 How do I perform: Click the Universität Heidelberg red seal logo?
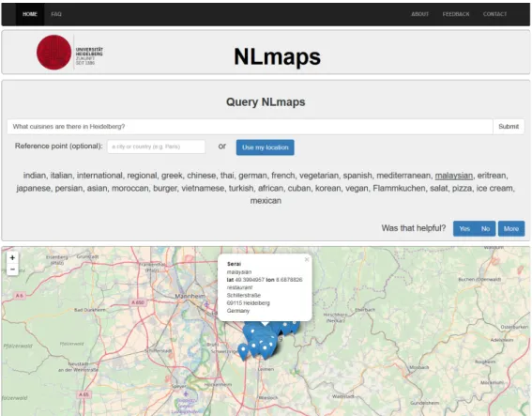pos(53,53)
